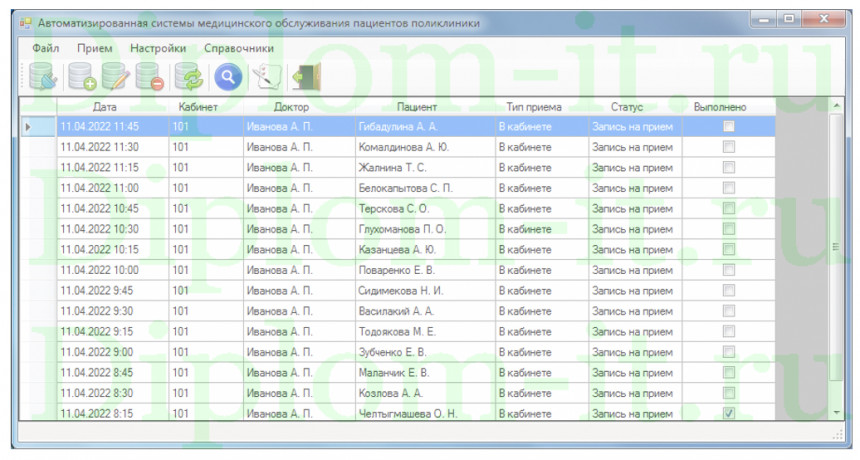Click the refresh database icon
The height and width of the screenshot is (460, 860).
(x=189, y=76)
